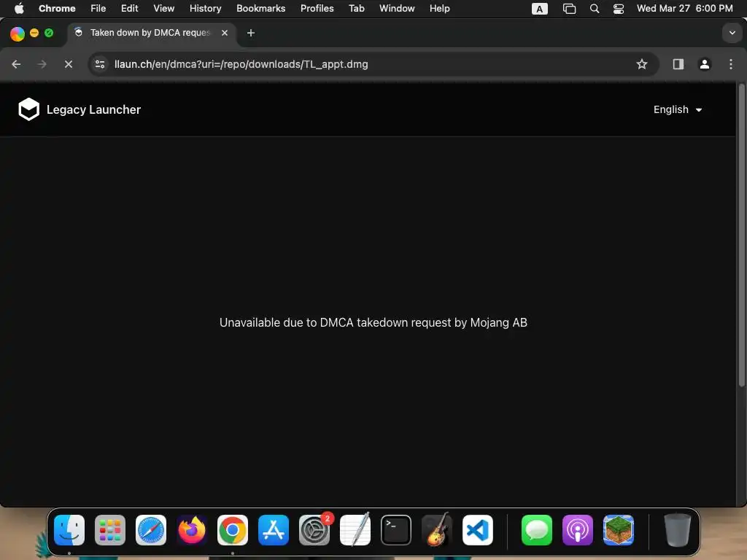This screenshot has width=747, height=560.
Task: Minimize the Chrome window
Action: click(x=34, y=33)
